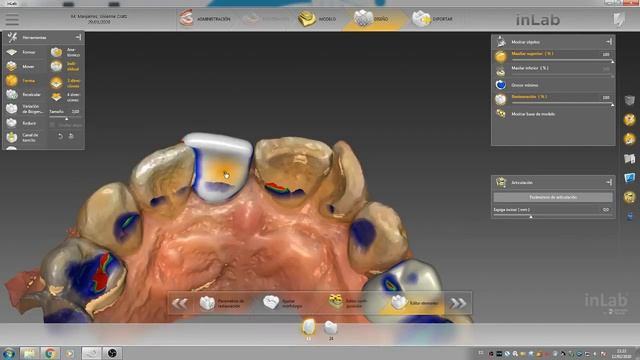Choose the Individual shape option
This screenshot has width=640, height=360.
coord(66,66)
